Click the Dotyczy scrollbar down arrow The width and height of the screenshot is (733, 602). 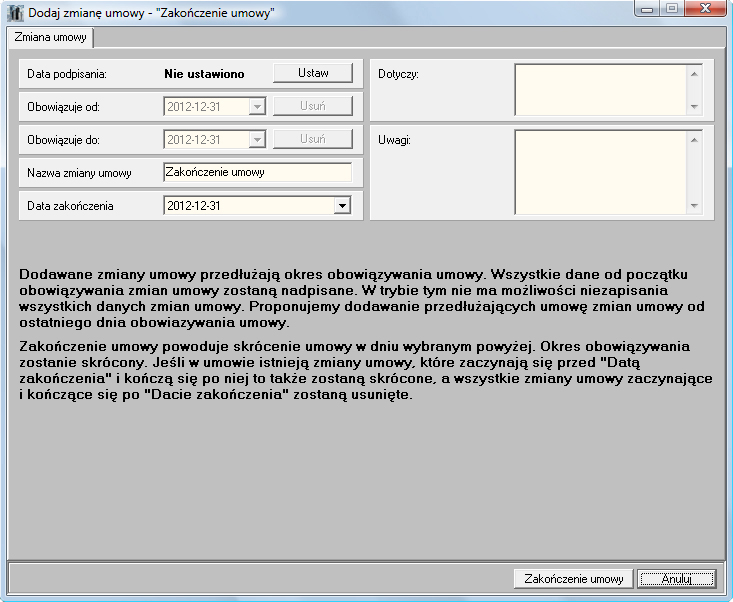(694, 107)
